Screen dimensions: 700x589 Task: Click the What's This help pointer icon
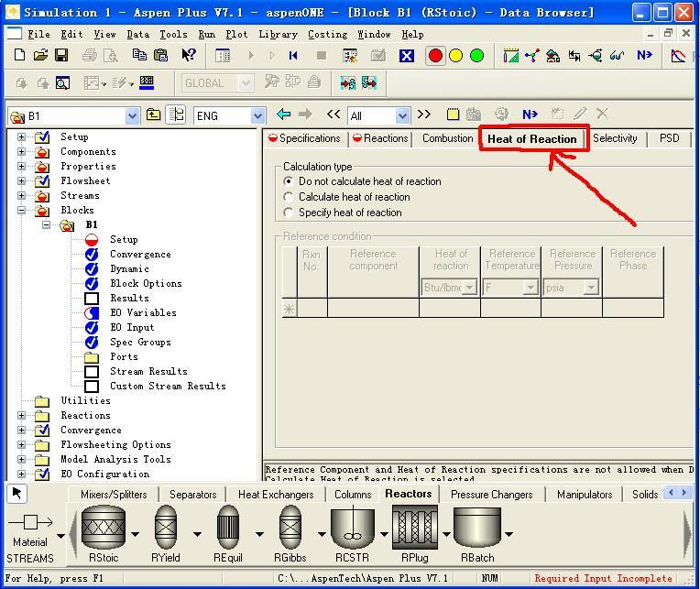[x=189, y=55]
